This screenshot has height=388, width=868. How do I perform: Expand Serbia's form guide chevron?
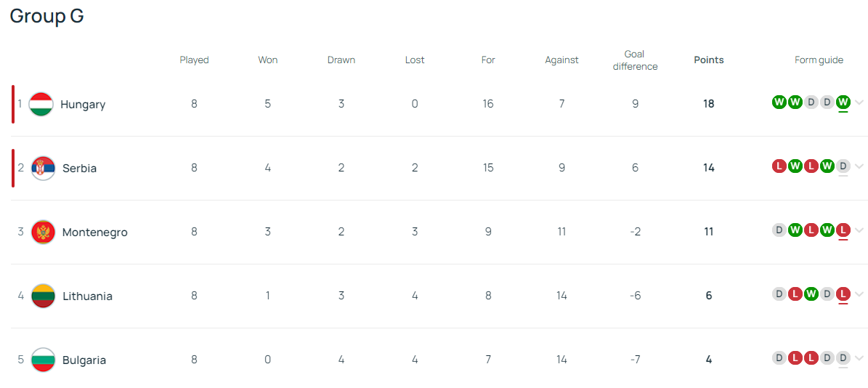[x=859, y=166]
